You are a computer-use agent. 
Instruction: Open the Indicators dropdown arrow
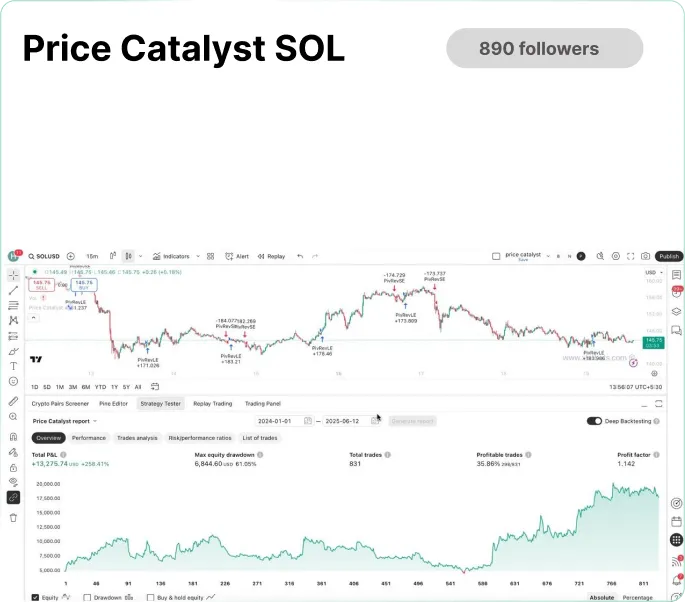(x=198, y=256)
